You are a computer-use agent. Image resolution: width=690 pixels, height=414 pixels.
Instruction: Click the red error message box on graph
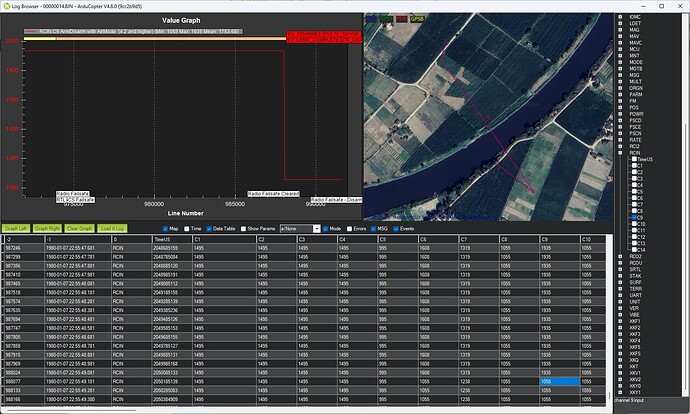coord(324,37)
